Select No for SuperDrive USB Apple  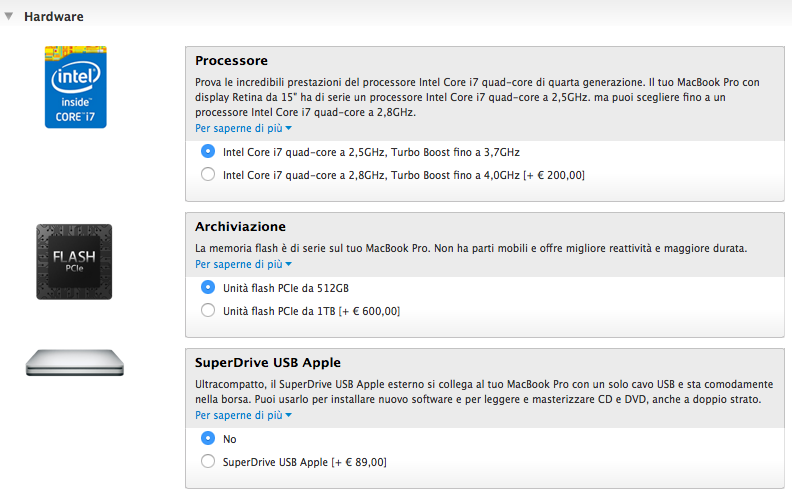[x=208, y=438]
